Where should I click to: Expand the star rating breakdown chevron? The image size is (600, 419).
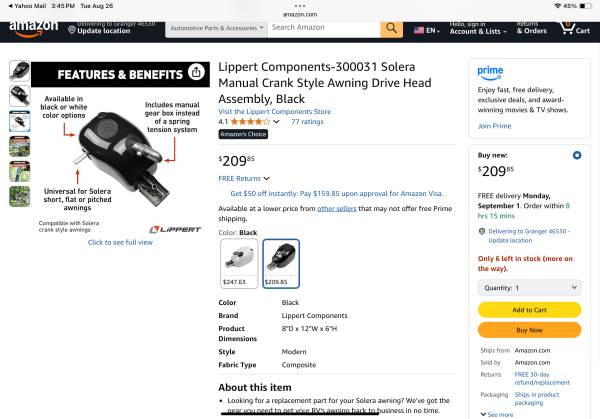tap(276, 122)
